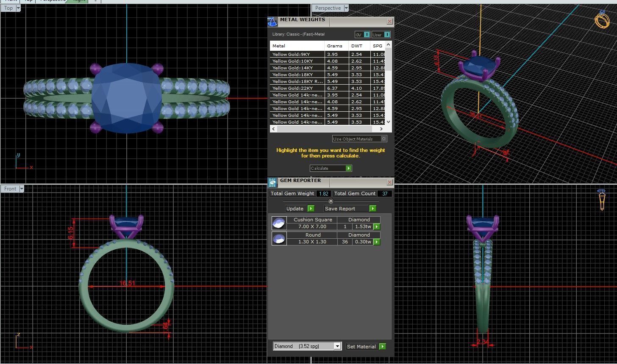This screenshot has width=617, height=364.
Task: Select the Round gem thumbnail icon
Action: (279, 238)
